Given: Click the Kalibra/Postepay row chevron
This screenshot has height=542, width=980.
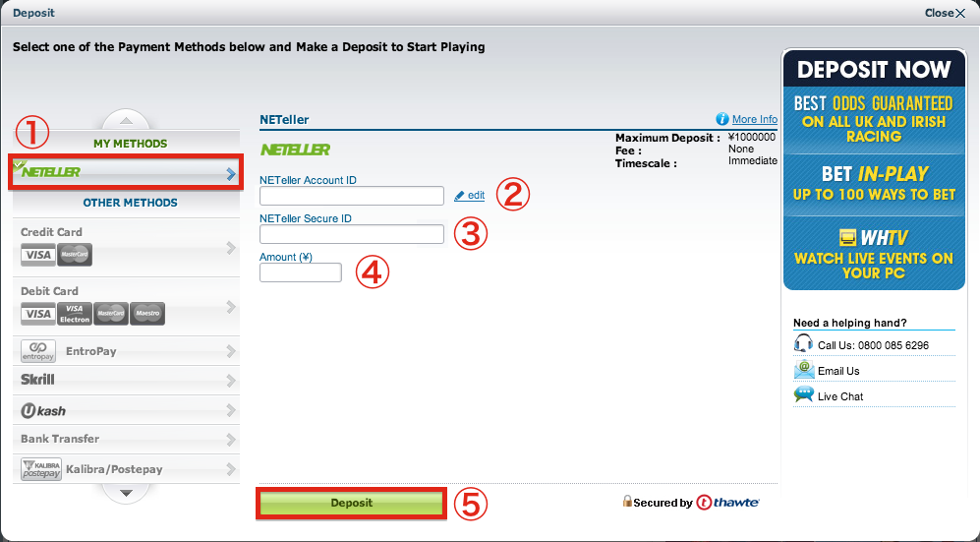Looking at the screenshot, I should coord(231,469).
